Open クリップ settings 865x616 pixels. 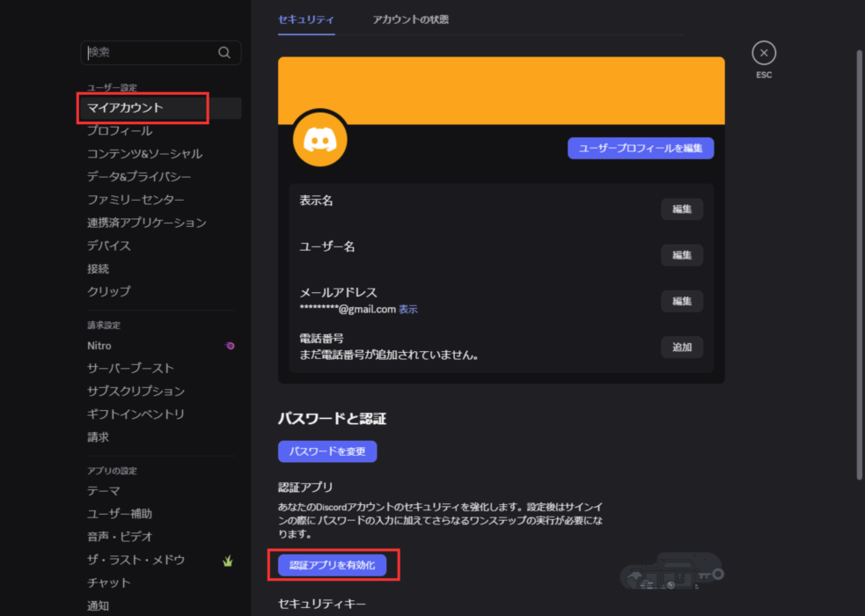(x=109, y=291)
